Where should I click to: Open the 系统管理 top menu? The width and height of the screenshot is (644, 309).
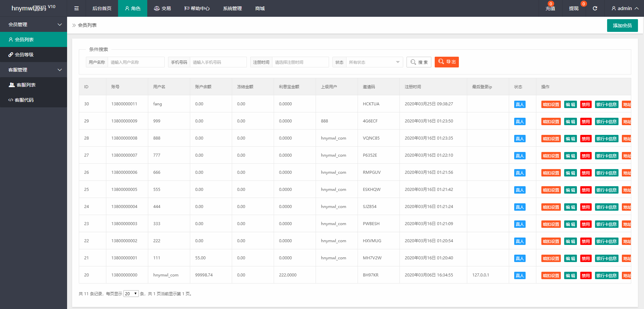(232, 8)
